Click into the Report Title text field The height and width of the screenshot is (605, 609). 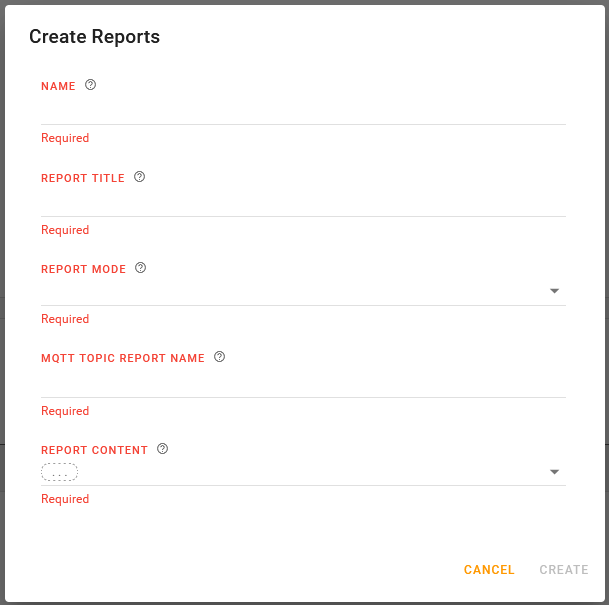(303, 202)
